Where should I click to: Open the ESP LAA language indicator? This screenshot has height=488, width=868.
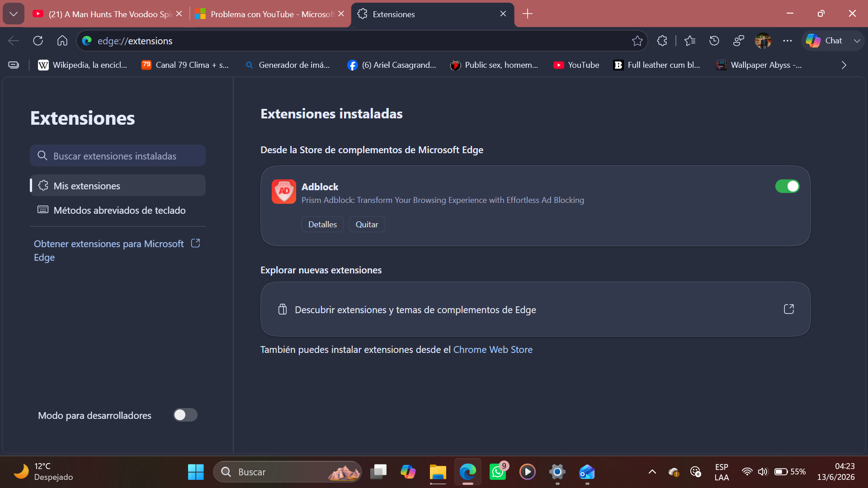pos(722,472)
